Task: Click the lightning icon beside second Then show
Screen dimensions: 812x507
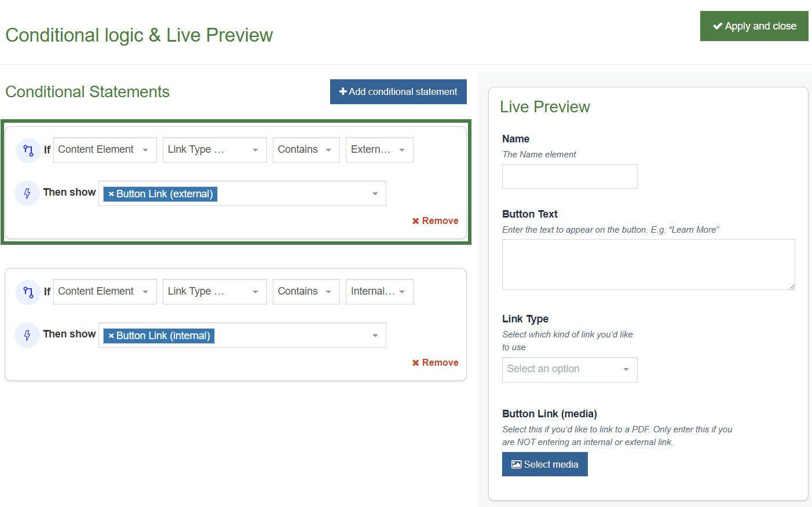Action: click(27, 335)
